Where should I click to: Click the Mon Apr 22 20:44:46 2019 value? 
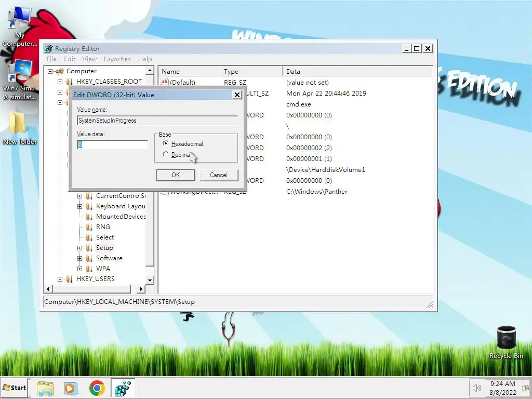click(x=326, y=94)
